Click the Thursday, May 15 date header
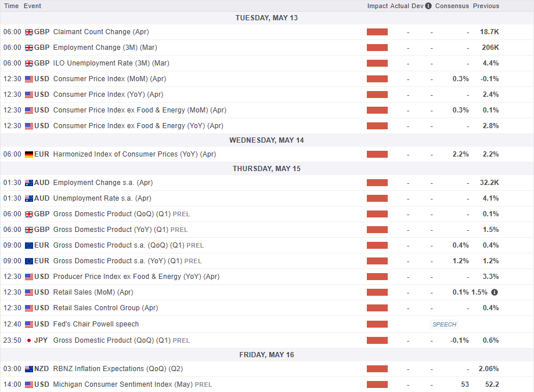The image size is (534, 392). (x=266, y=169)
